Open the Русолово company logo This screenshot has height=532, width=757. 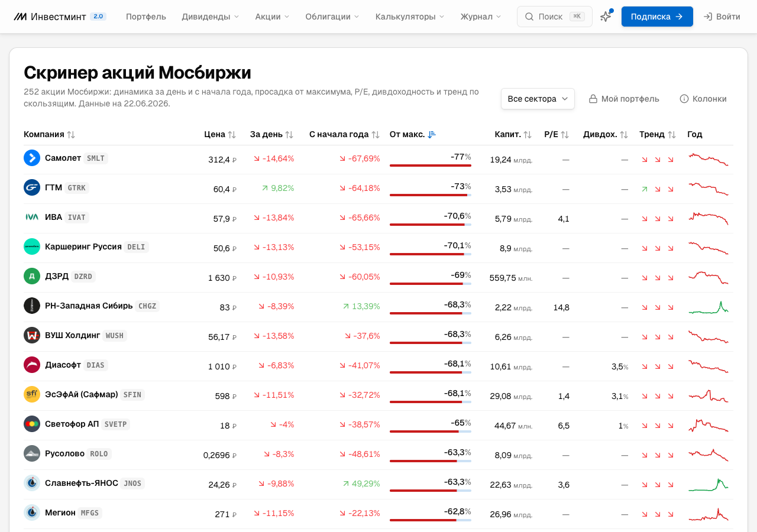(32, 453)
